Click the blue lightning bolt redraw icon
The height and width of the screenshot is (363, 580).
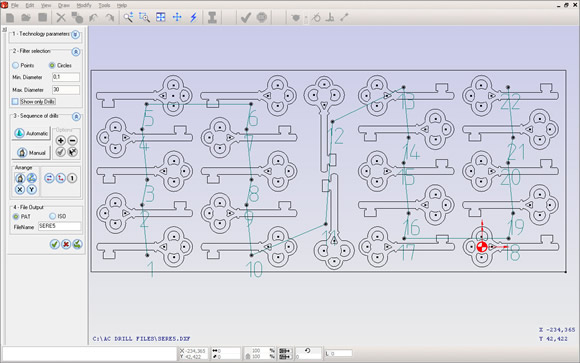pyautogui.click(x=193, y=17)
